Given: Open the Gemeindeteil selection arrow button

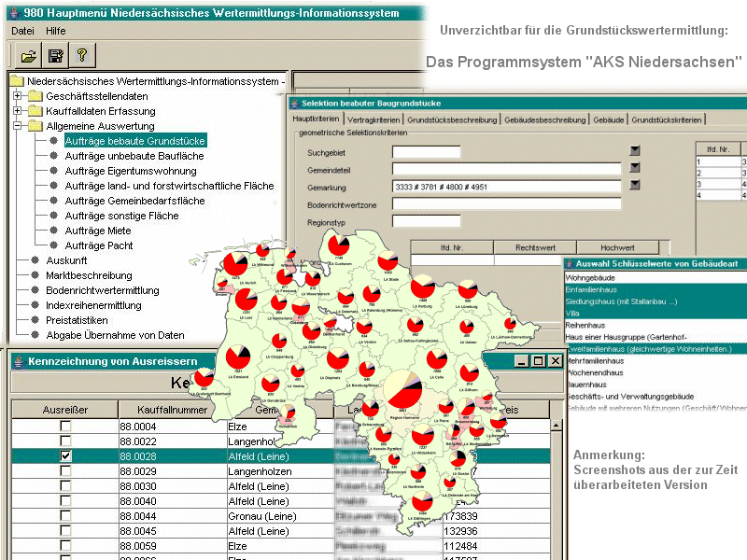Looking at the screenshot, I should click(x=635, y=168).
